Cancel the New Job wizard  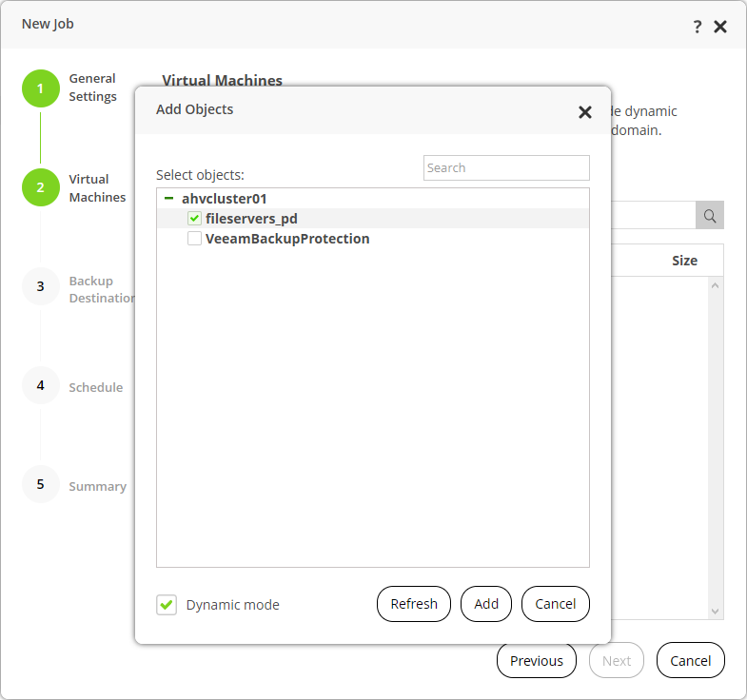click(x=690, y=660)
